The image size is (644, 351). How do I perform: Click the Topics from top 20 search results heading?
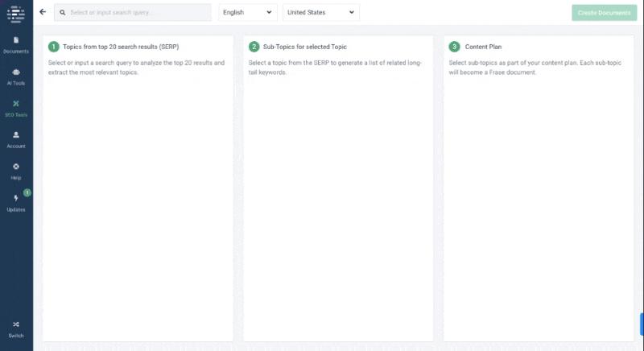(x=121, y=47)
